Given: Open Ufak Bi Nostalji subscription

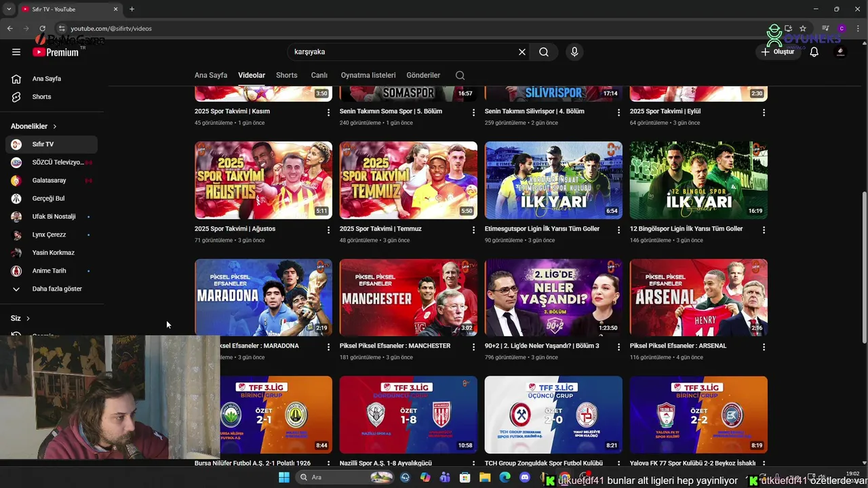Looking at the screenshot, I should click(x=51, y=217).
